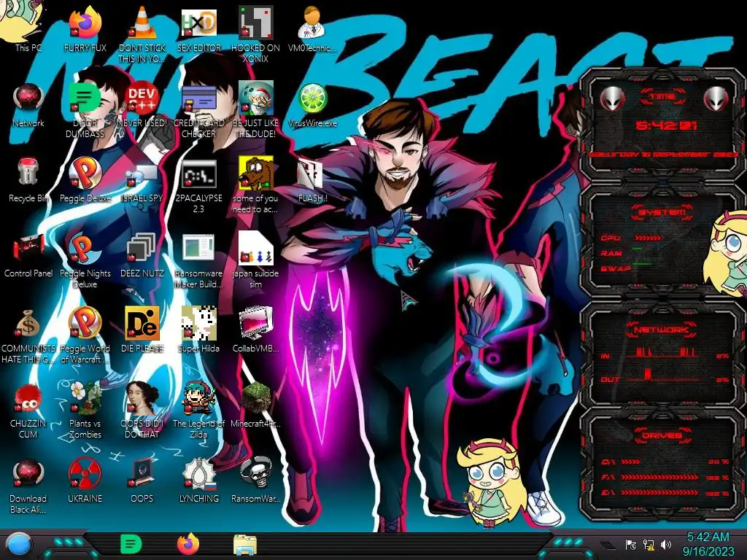Open the CHUZZIN CUM red fuzzball icon
The height and width of the screenshot is (560, 747).
click(28, 410)
